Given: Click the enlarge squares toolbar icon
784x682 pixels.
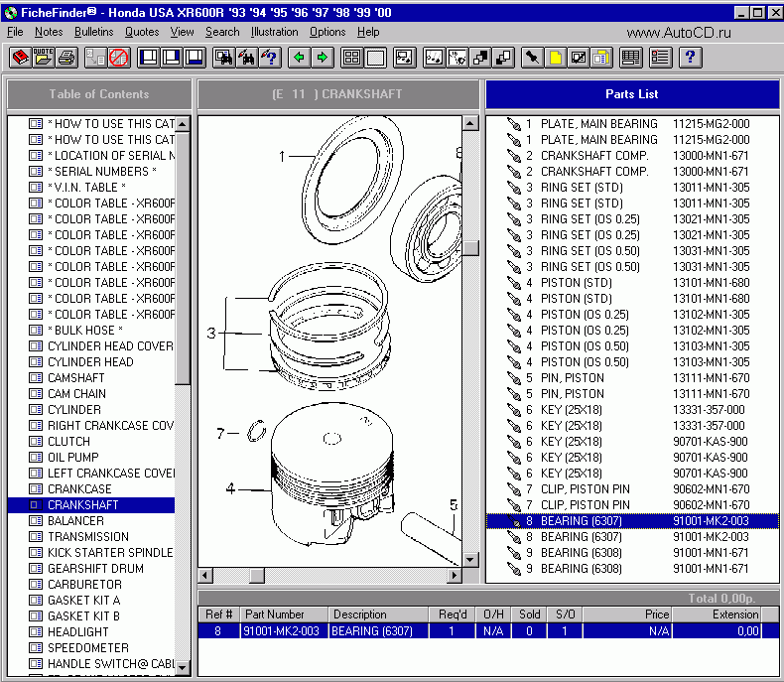Looking at the screenshot, I should 480,58.
